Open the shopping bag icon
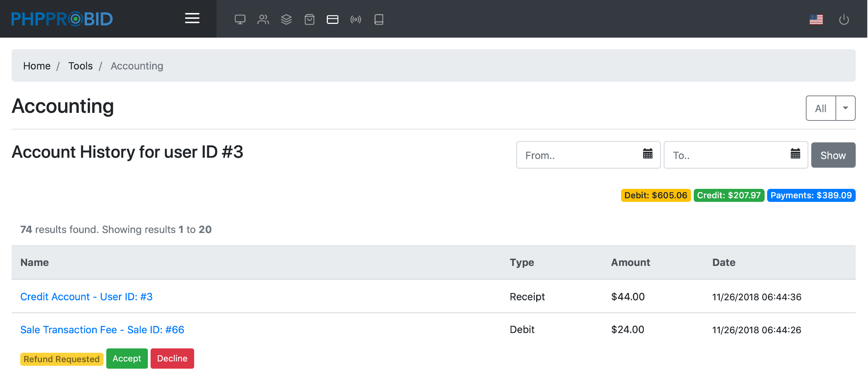The height and width of the screenshot is (373, 868). (x=309, y=19)
